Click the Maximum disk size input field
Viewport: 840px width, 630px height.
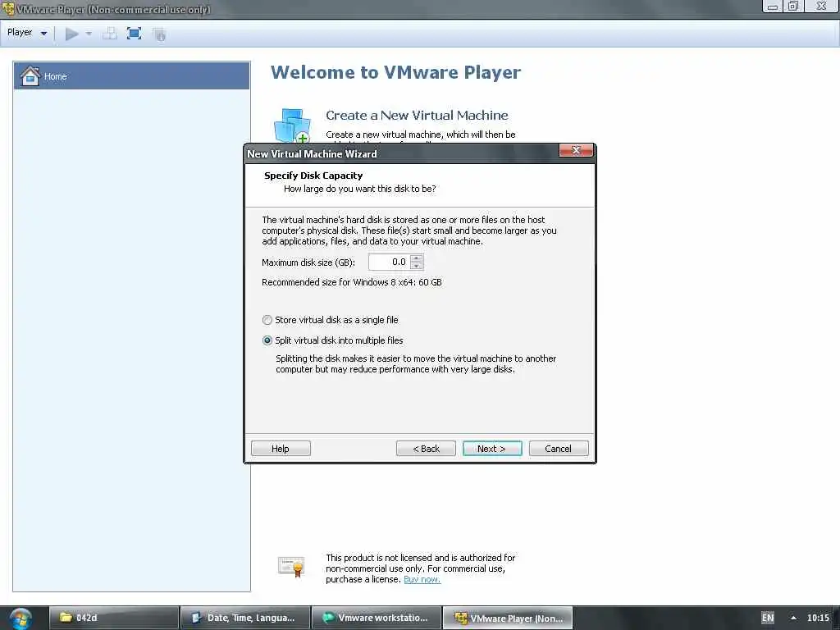390,262
